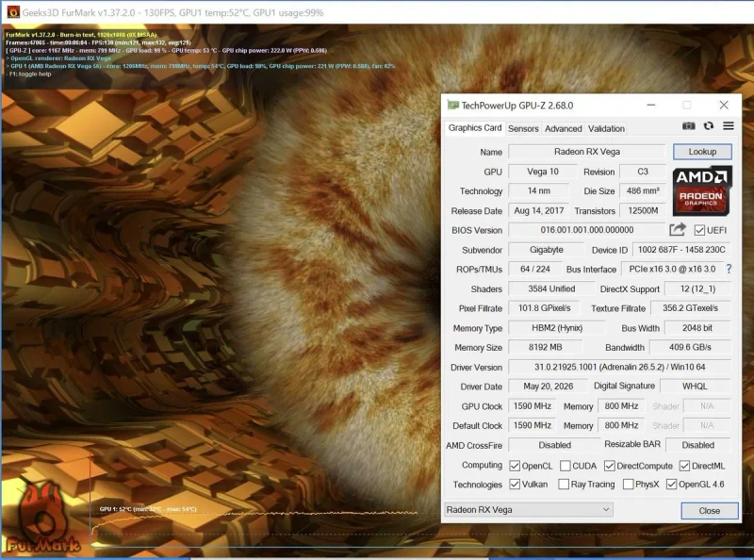Click the OpenGL renderer line in FurMark overlay
Image resolution: width=754 pixels, height=560 pixels.
point(57,58)
